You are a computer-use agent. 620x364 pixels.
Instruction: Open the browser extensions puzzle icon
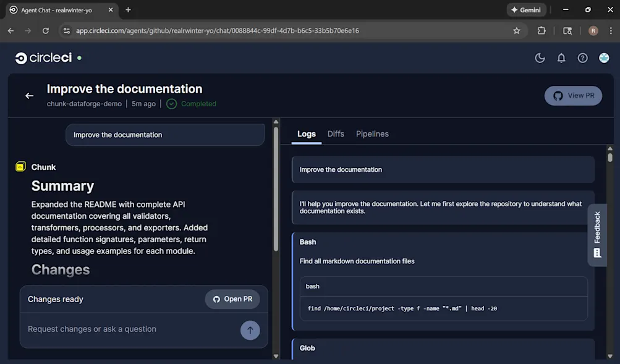point(541,31)
